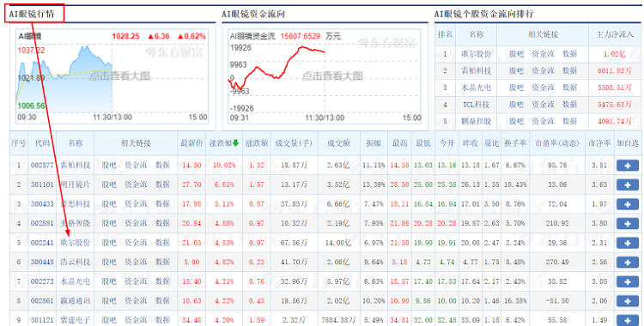The image size is (644, 326).
Task: Open 股吧 link in 瀛通通讯 table row
Action: pyautogui.click(x=109, y=300)
